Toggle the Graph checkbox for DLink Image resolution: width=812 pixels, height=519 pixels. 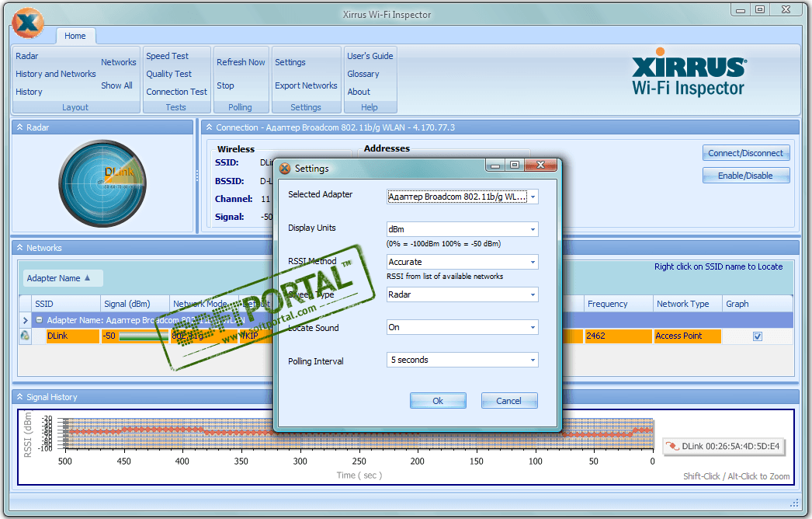coord(757,336)
